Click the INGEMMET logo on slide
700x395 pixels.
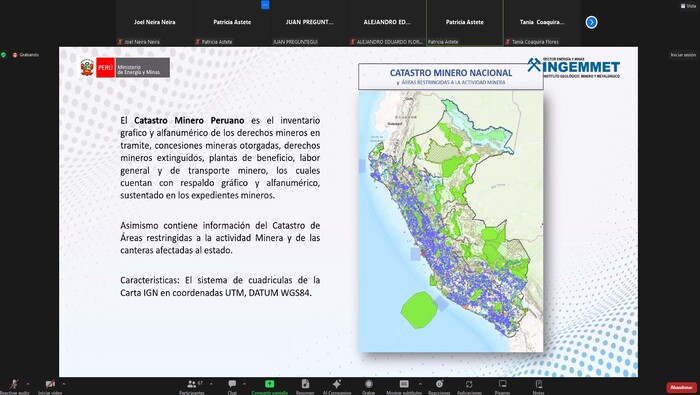(x=573, y=67)
